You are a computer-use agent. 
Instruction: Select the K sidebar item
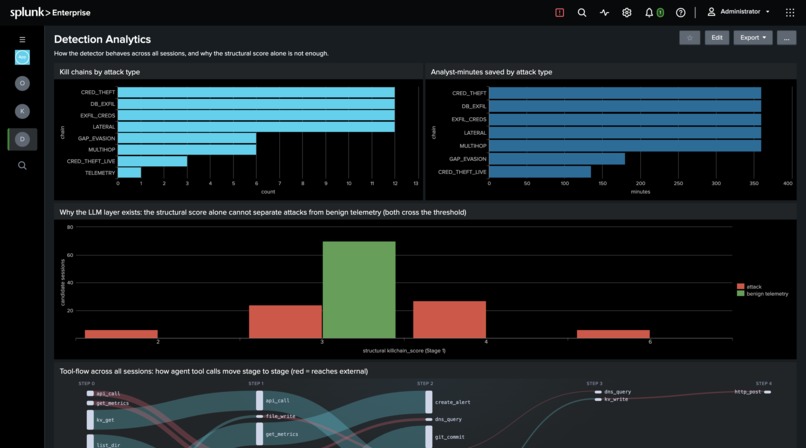[22, 111]
